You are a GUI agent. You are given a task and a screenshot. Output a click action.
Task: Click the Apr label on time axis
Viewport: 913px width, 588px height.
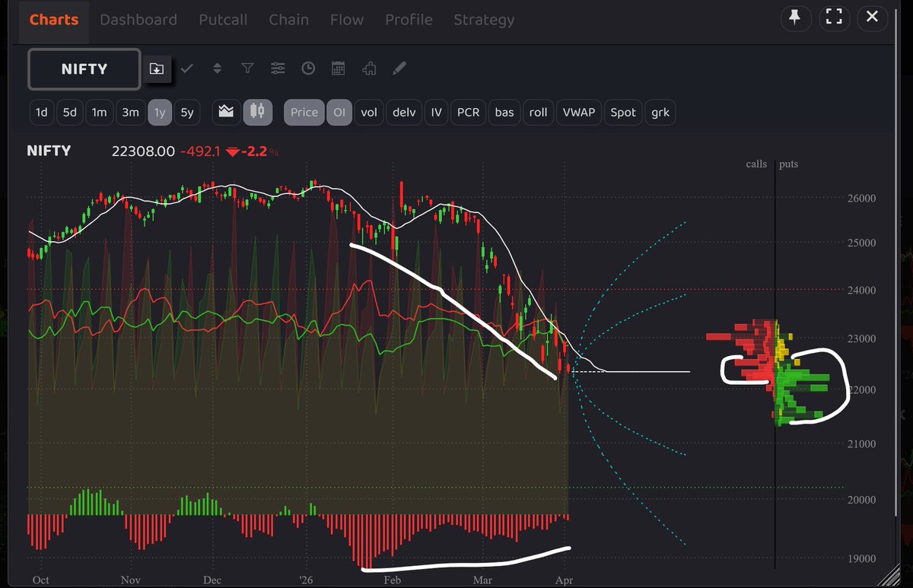click(564, 580)
